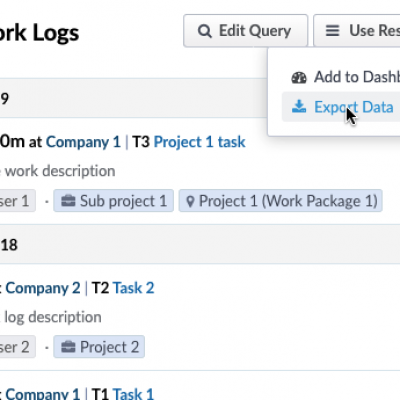Screen dimensions: 400x400
Task: Click the magnifier icon in Edit Query
Action: (204, 31)
